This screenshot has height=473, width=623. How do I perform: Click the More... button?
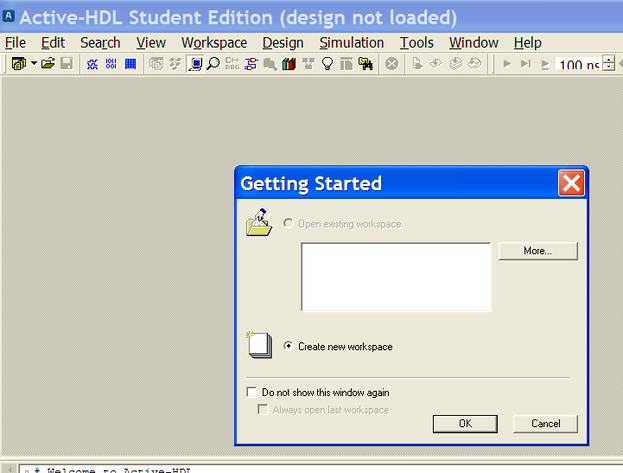click(538, 251)
